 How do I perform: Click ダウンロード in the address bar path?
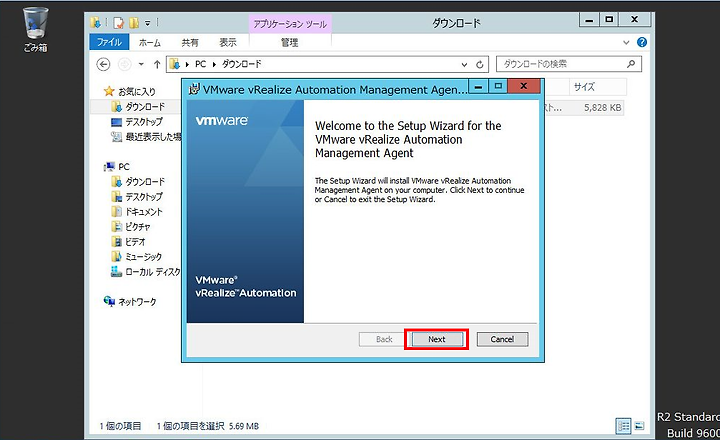click(242, 64)
